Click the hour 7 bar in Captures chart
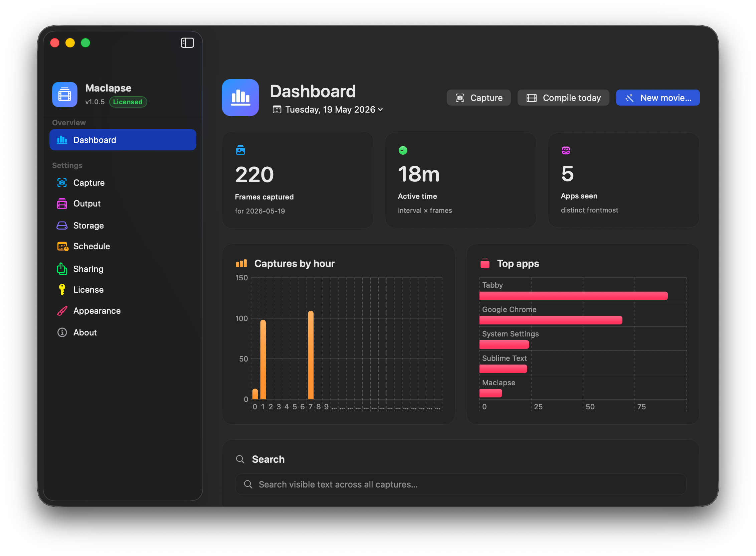Image resolution: width=756 pixels, height=556 pixels. (x=311, y=355)
